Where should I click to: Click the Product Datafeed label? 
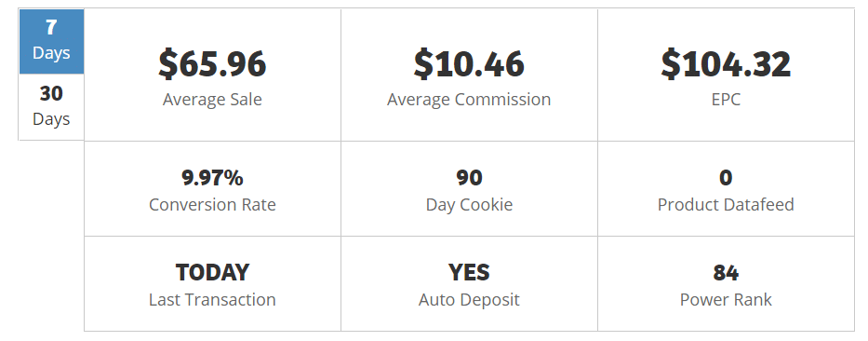pos(726,205)
